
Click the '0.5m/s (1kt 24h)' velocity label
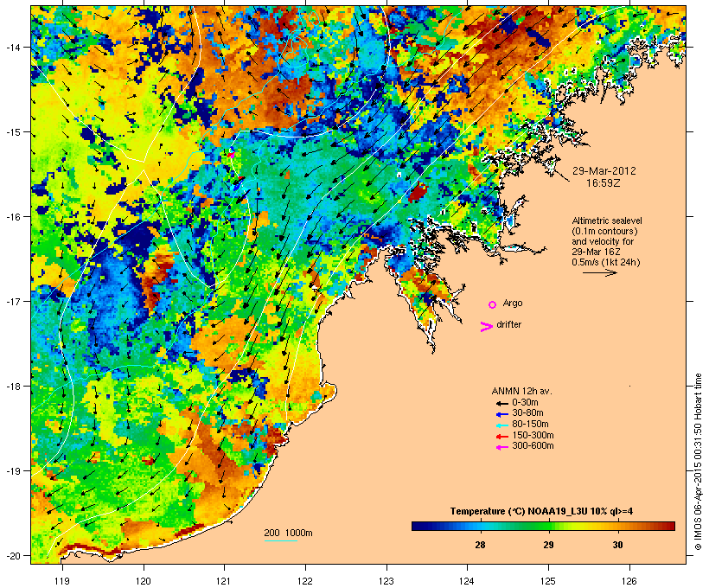[x=606, y=262]
